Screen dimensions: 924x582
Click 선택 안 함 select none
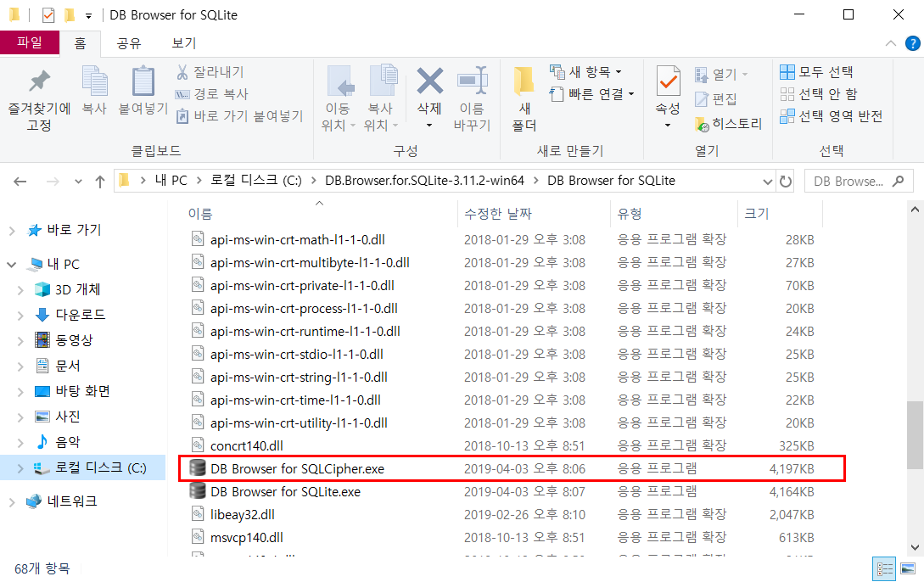tap(819, 93)
